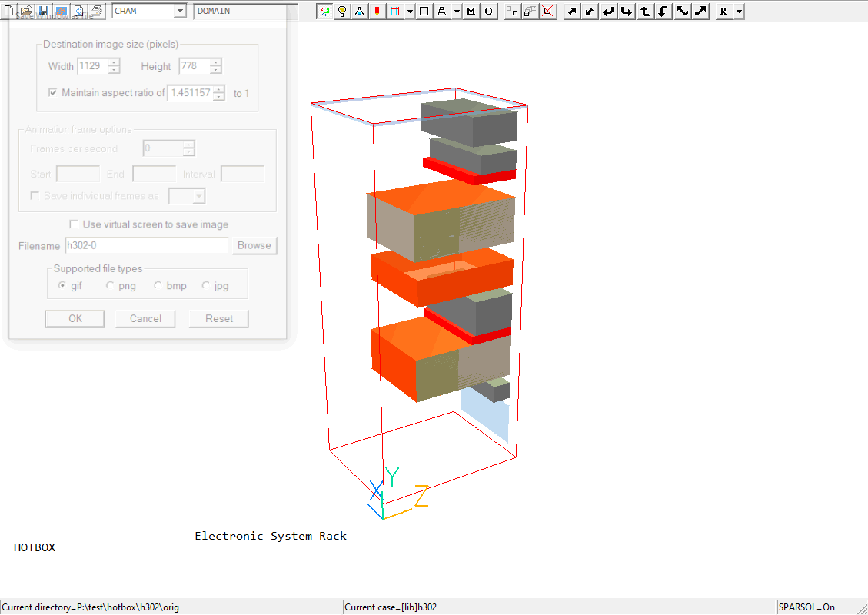
Task: Click the red grid mesh icon
Action: click(395, 12)
